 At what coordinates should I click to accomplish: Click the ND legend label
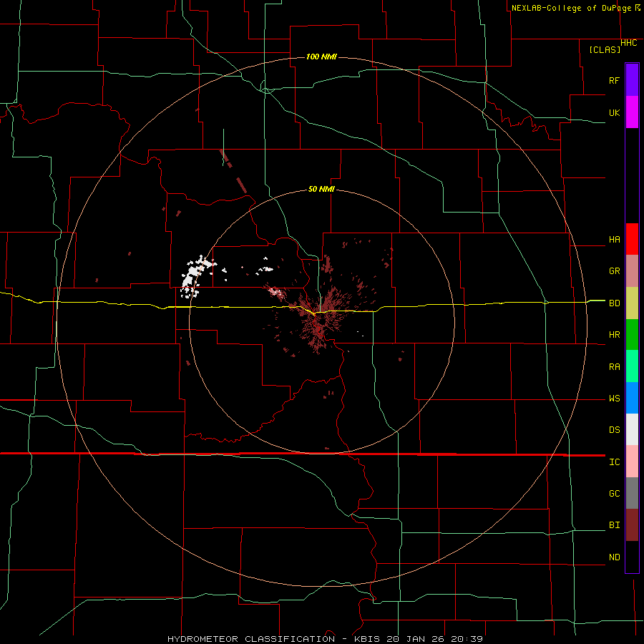pyautogui.click(x=614, y=557)
